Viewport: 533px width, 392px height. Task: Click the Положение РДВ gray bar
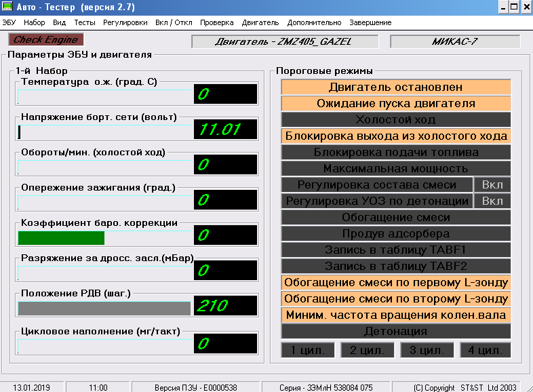click(x=104, y=308)
